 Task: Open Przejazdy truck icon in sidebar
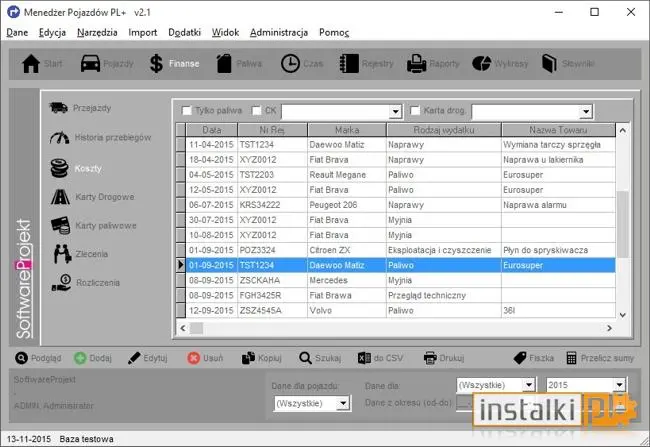coord(59,108)
